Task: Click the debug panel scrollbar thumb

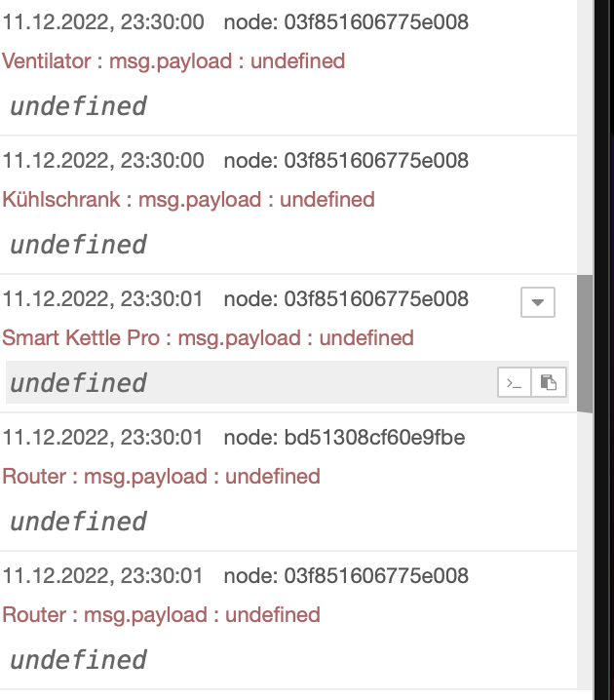Action: [x=585, y=342]
